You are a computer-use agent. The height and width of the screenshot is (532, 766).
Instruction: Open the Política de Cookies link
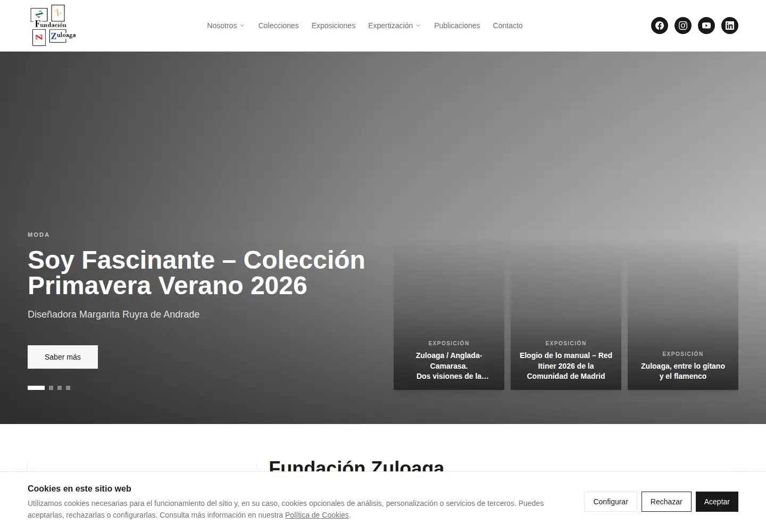point(317,515)
